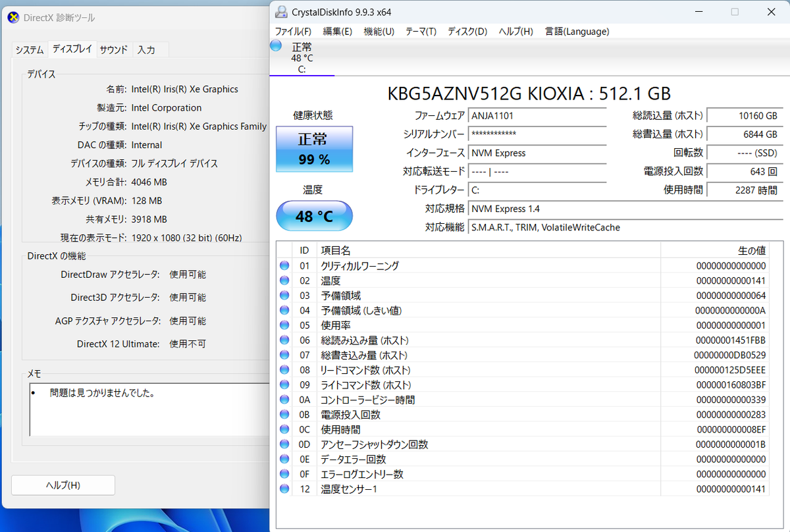Click status orb for 総読み込み量 (ホスト) row
Screen dimensions: 790x532
(x=284, y=340)
